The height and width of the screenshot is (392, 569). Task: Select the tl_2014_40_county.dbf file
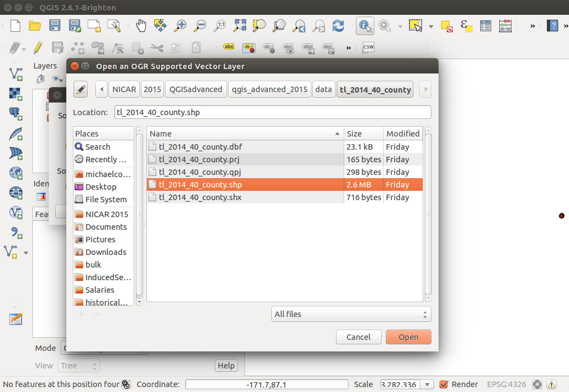click(284, 146)
